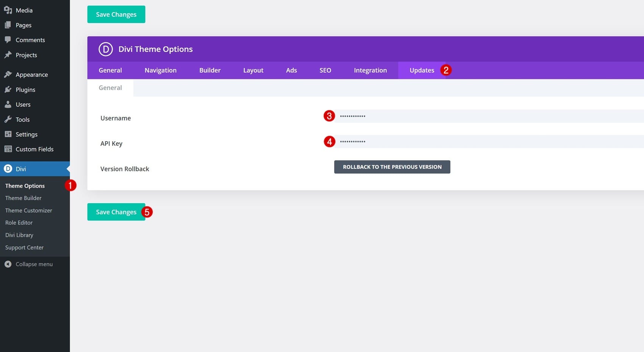The image size is (644, 352).
Task: Select the Users icon
Action: click(8, 104)
